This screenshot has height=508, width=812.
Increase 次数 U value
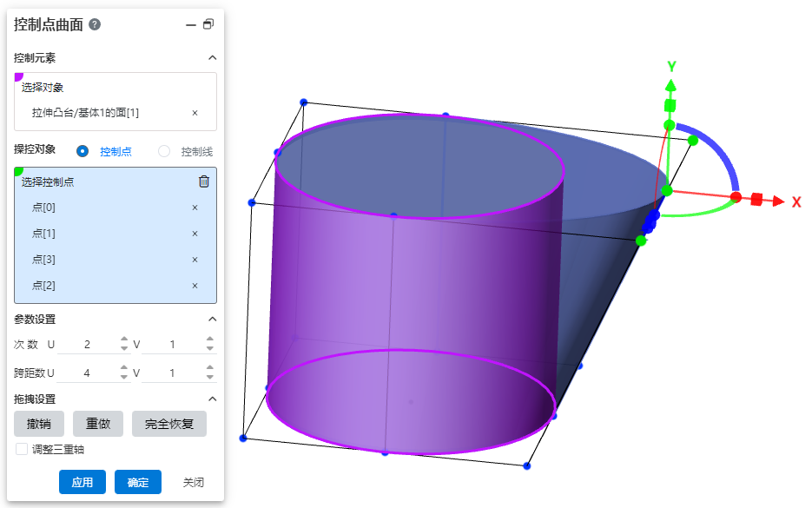pos(124,340)
